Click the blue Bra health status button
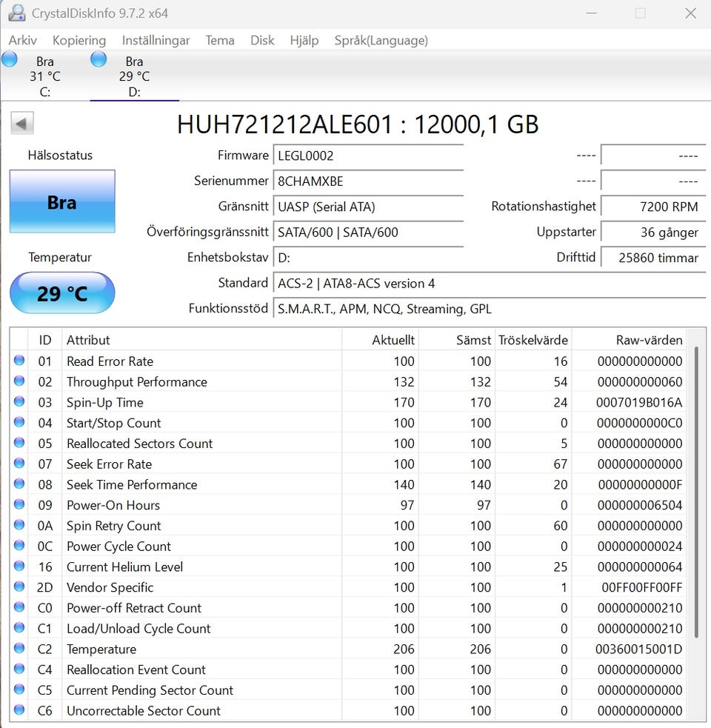Image resolution: width=711 pixels, height=728 pixels. [62, 202]
